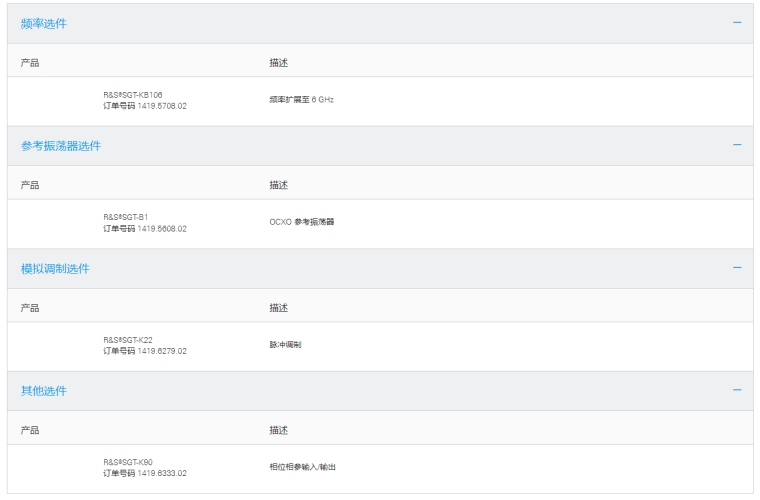Image resolution: width=760 pixels, height=500 pixels.
Task: Collapse the 参考振荡器选件 section minus icon
Action: coord(737,145)
